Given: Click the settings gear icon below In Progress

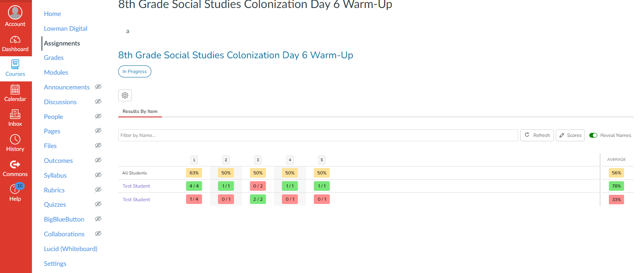Looking at the screenshot, I should point(125,95).
